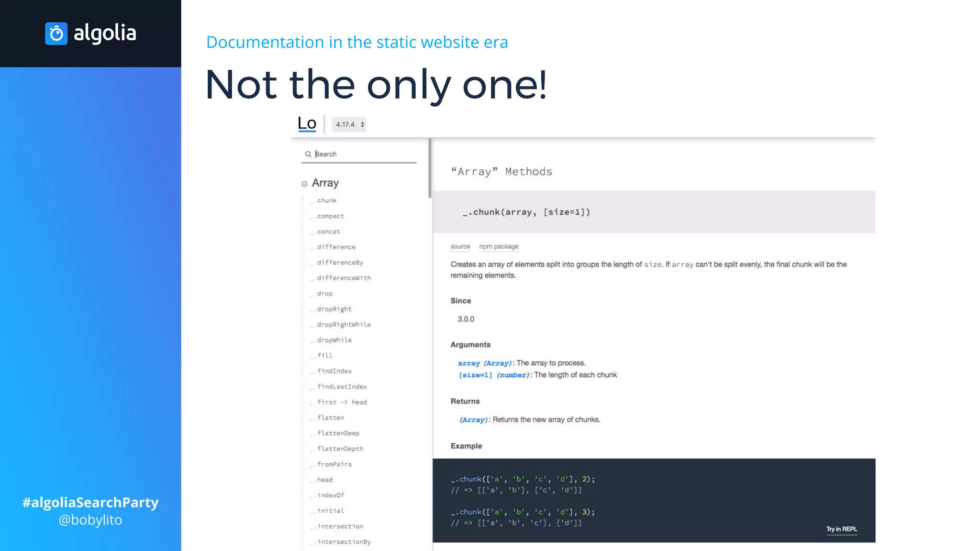Open the _.chunk sidebar link
Screen dimensions: 980x551
(x=323, y=200)
